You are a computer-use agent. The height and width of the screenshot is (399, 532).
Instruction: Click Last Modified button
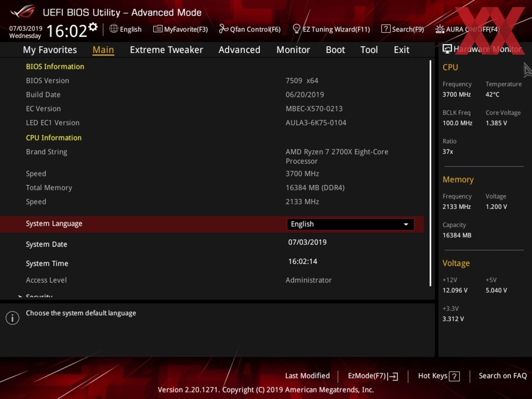pyautogui.click(x=307, y=376)
